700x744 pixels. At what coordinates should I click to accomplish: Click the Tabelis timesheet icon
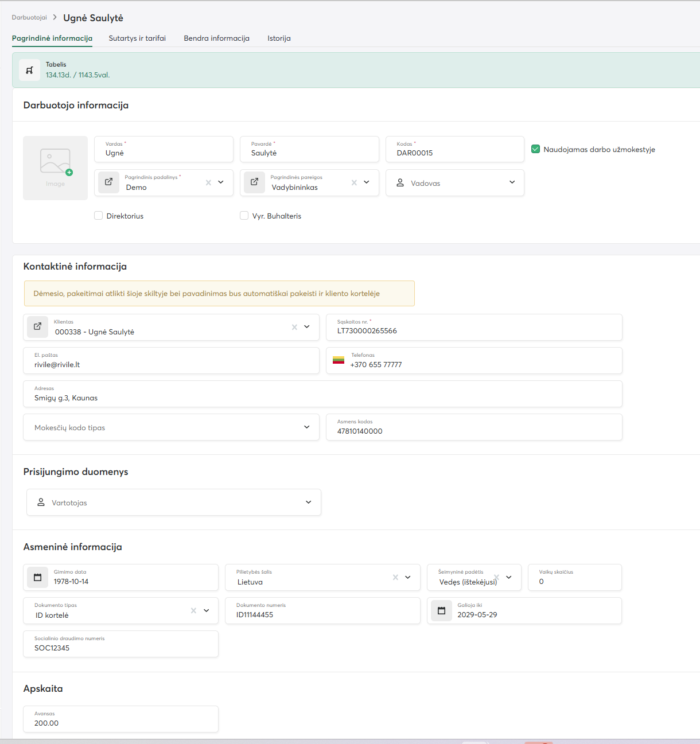tap(30, 70)
